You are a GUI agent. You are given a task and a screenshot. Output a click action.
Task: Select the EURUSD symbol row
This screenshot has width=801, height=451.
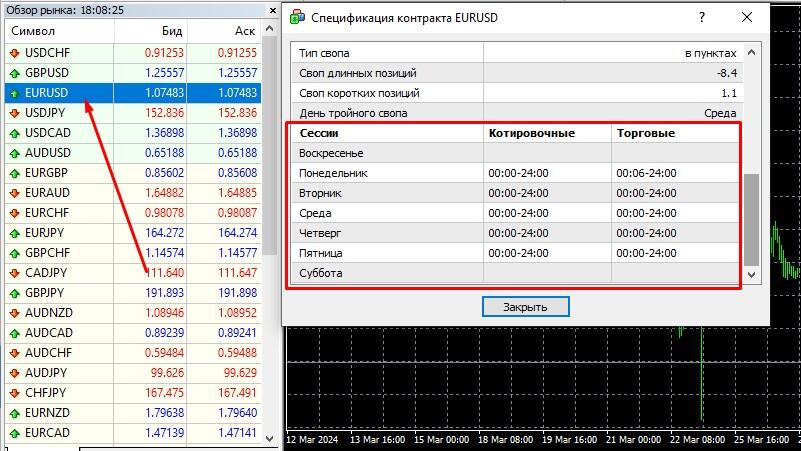133,93
